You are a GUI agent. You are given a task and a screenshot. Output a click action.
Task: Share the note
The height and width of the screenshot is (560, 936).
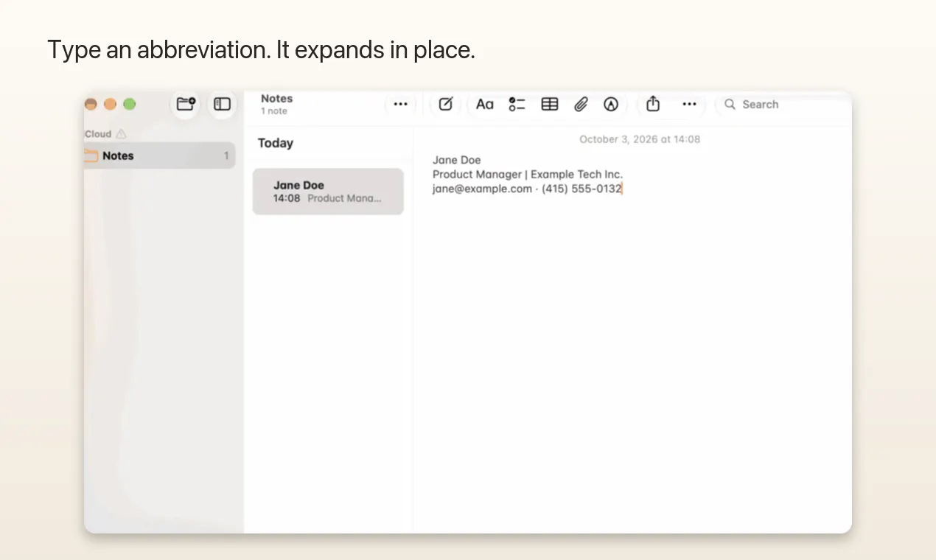pyautogui.click(x=653, y=104)
